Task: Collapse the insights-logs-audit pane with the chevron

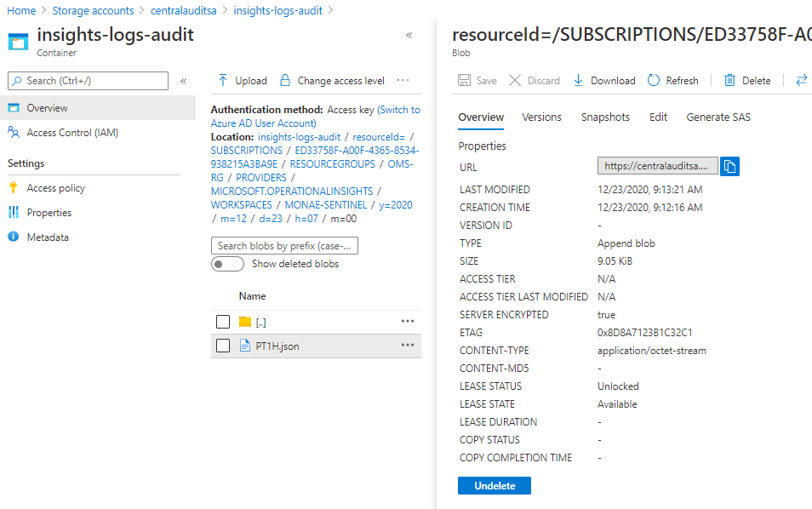Action: 409,35
